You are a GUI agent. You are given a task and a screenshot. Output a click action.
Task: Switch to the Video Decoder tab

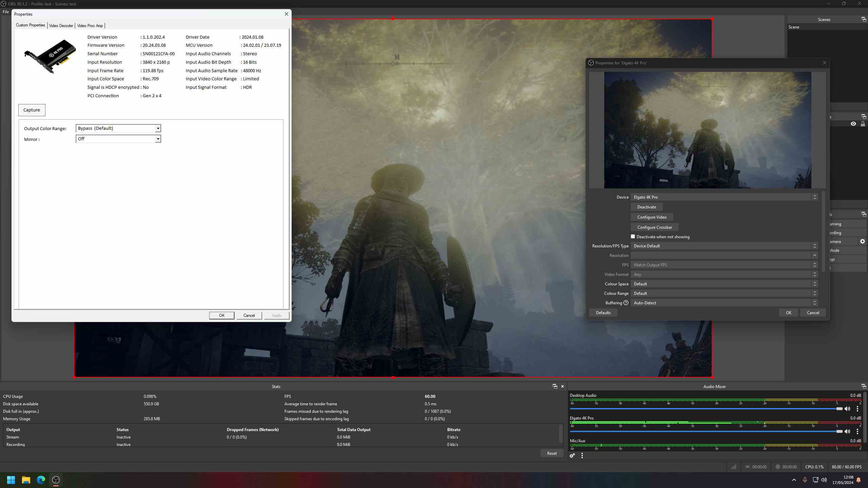click(60, 25)
